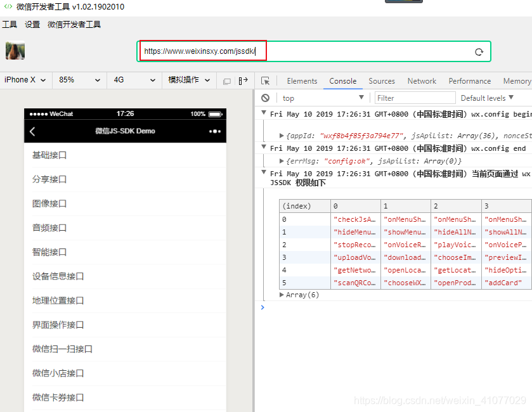Viewport: 532px width, 412px height.
Task: Click the "previewI…" table cell
Action: (x=507, y=257)
